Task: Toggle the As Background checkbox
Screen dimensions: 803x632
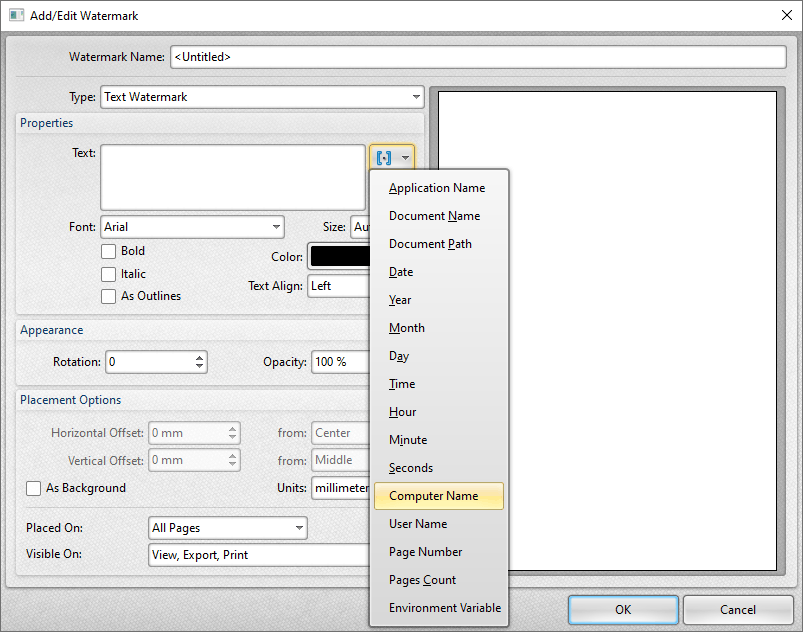Action: (x=33, y=488)
